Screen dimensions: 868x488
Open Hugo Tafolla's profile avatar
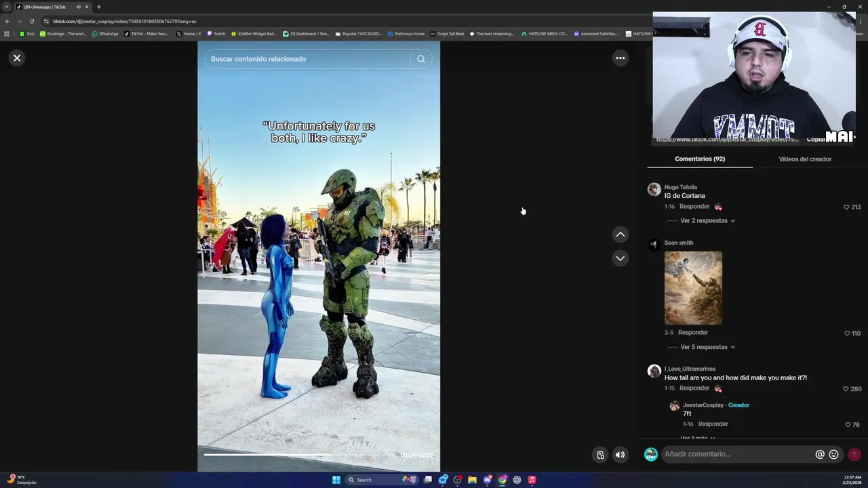(654, 189)
